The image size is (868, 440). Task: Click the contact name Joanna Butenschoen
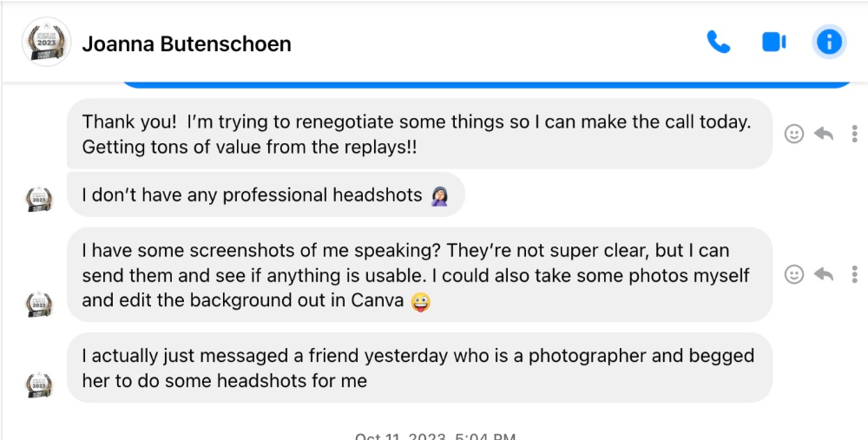[187, 43]
